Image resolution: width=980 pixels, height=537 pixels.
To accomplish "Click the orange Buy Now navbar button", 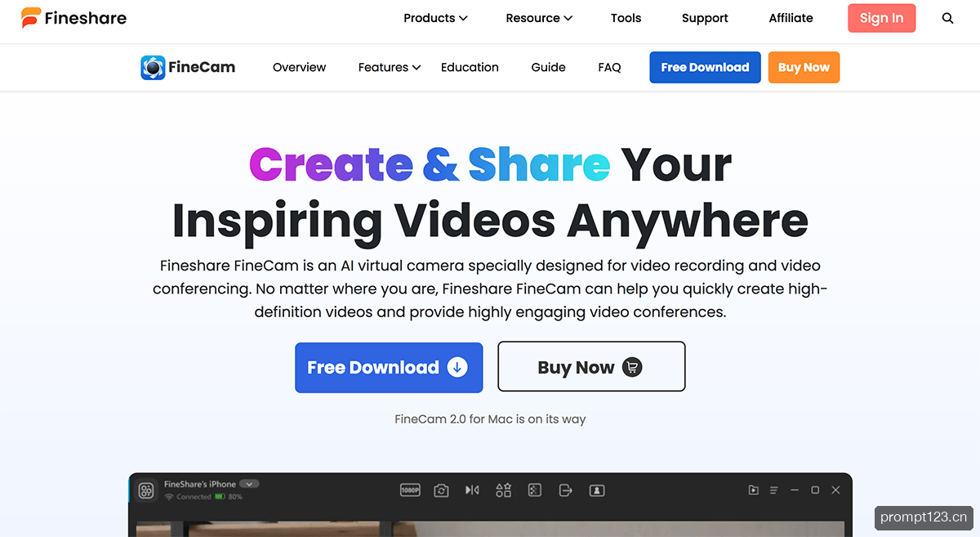I will [804, 68].
